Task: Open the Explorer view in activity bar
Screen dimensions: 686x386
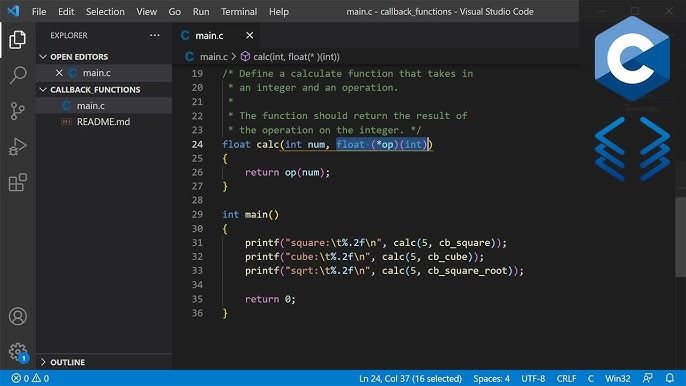Action: pyautogui.click(x=18, y=40)
